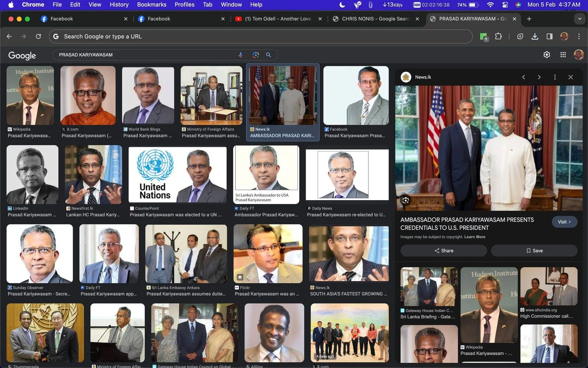Save the previewed image

[x=534, y=251]
